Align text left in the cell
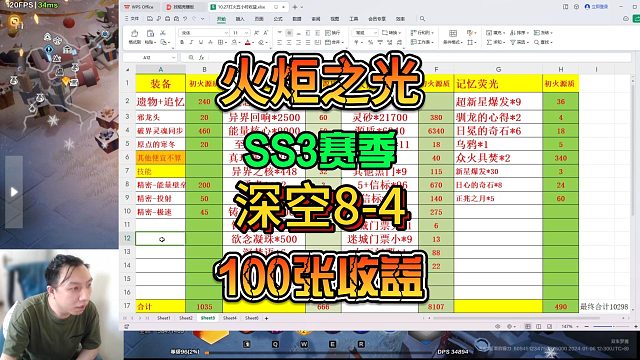 coord(280,42)
